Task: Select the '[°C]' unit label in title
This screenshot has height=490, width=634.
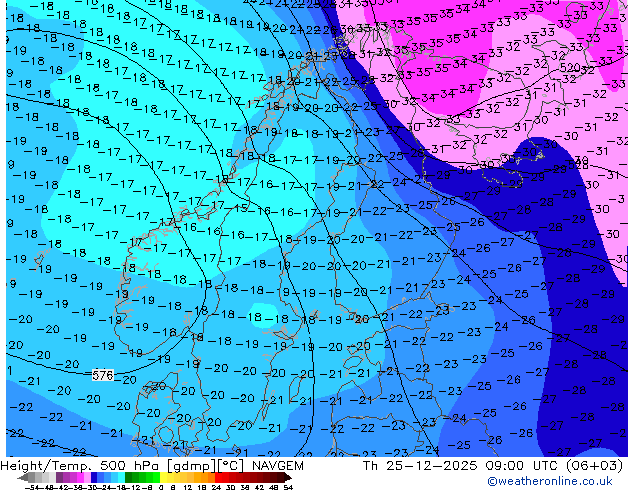Action: pos(231,466)
